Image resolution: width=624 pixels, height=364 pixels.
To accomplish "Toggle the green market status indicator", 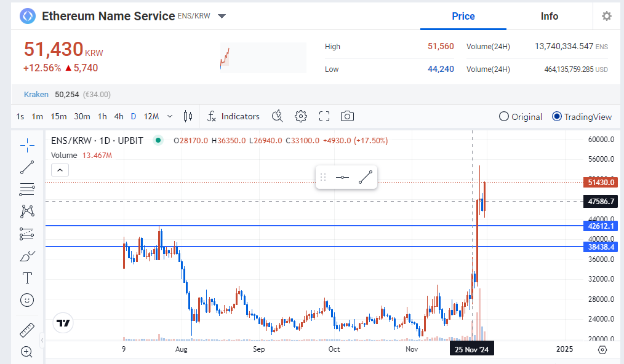I will pyautogui.click(x=158, y=140).
